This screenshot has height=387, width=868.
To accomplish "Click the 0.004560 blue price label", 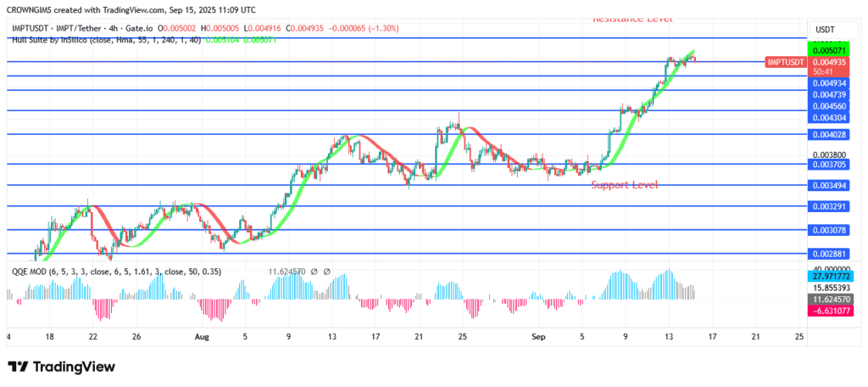I will point(831,106).
